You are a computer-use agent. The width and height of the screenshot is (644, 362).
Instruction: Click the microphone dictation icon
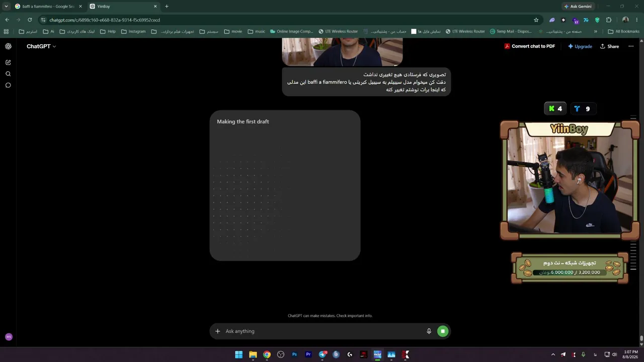pyautogui.click(x=429, y=331)
